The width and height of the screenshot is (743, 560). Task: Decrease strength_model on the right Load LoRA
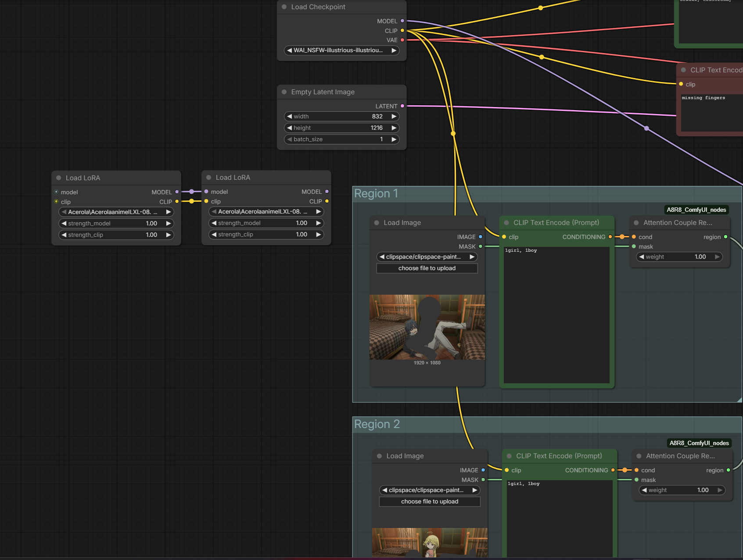[214, 223]
